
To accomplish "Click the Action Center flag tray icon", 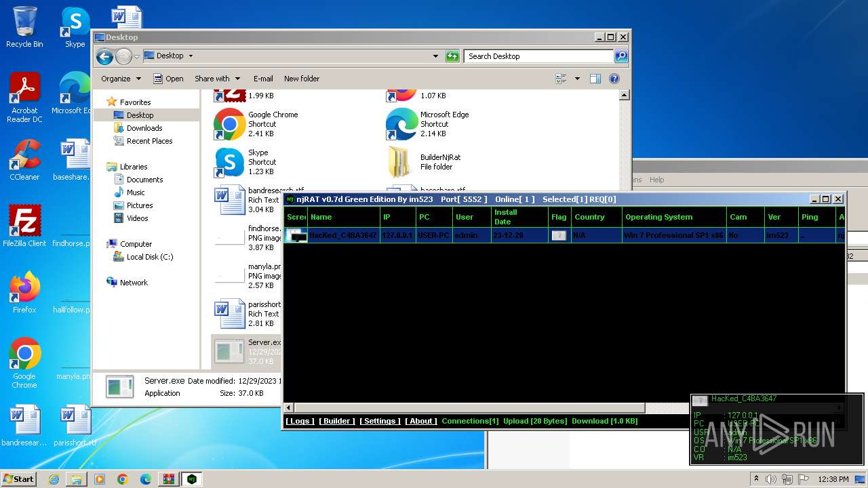I will [804, 479].
